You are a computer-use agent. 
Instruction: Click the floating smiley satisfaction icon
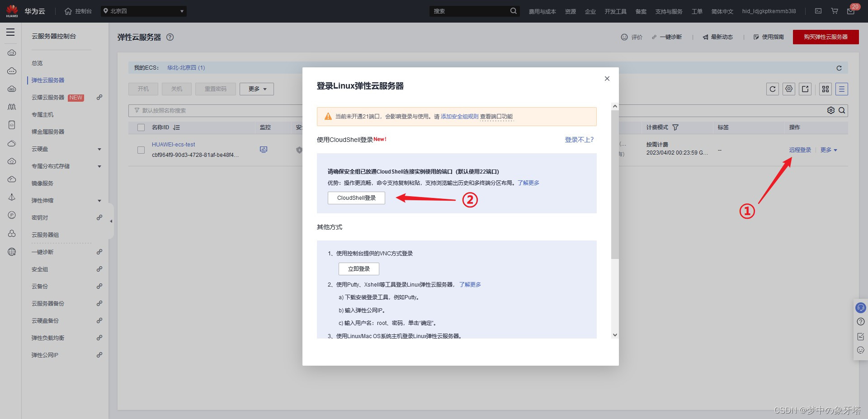(x=861, y=350)
